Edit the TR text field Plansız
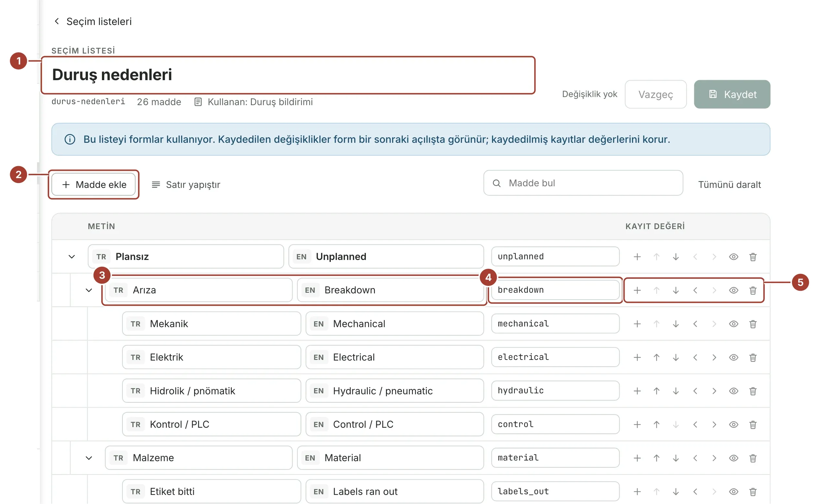This screenshot has width=819, height=504. [x=186, y=257]
